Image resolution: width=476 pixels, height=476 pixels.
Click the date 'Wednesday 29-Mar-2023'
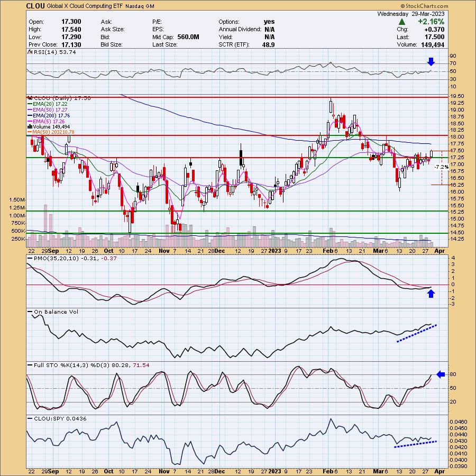(x=411, y=14)
